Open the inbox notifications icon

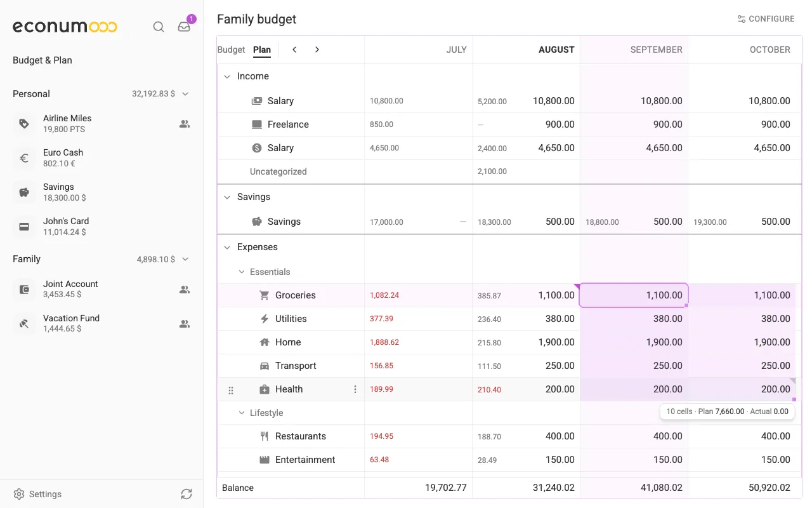[184, 27]
